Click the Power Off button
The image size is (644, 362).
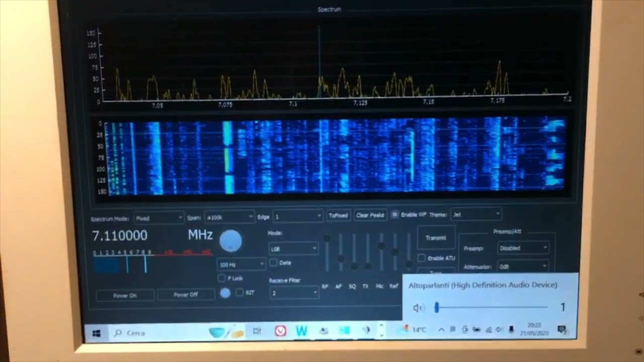(x=186, y=295)
